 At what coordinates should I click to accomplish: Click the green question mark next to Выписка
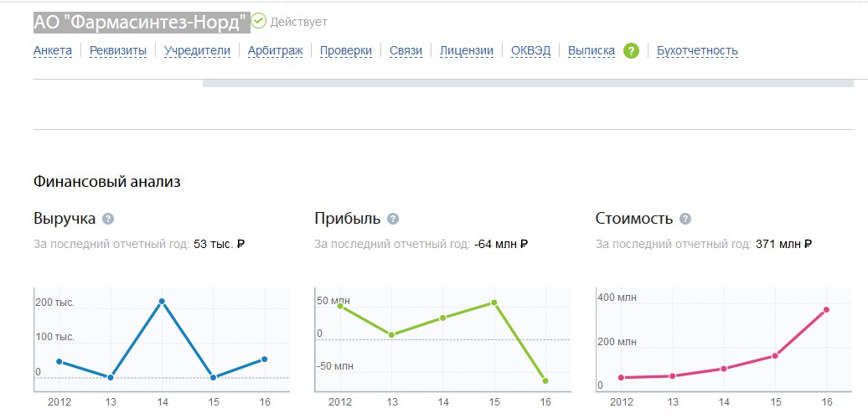[x=631, y=51]
